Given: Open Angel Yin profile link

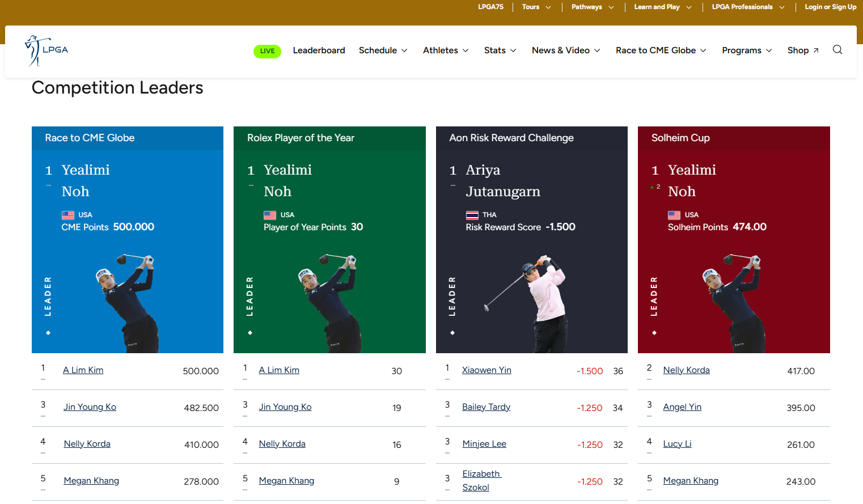Looking at the screenshot, I should 682,407.
